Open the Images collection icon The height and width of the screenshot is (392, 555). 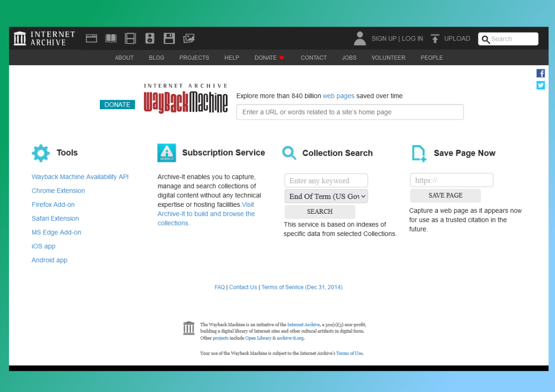pyautogui.click(x=189, y=38)
